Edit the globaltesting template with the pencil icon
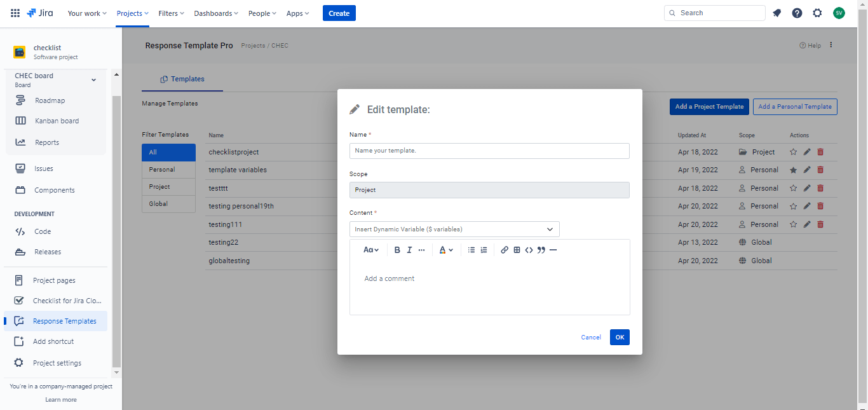The width and height of the screenshot is (868, 410). (806, 260)
